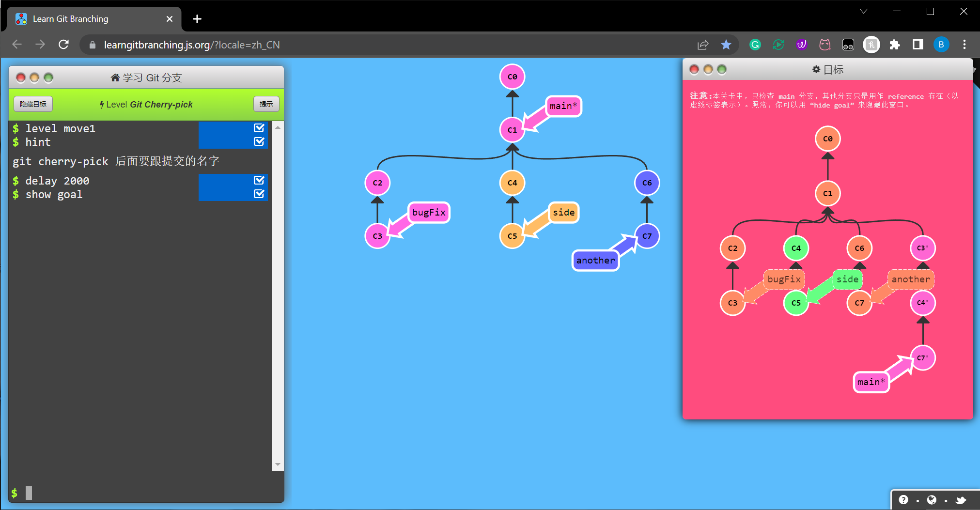Toggle the checkbox beside show goal
Viewport: 980px width, 510px height.
point(260,194)
